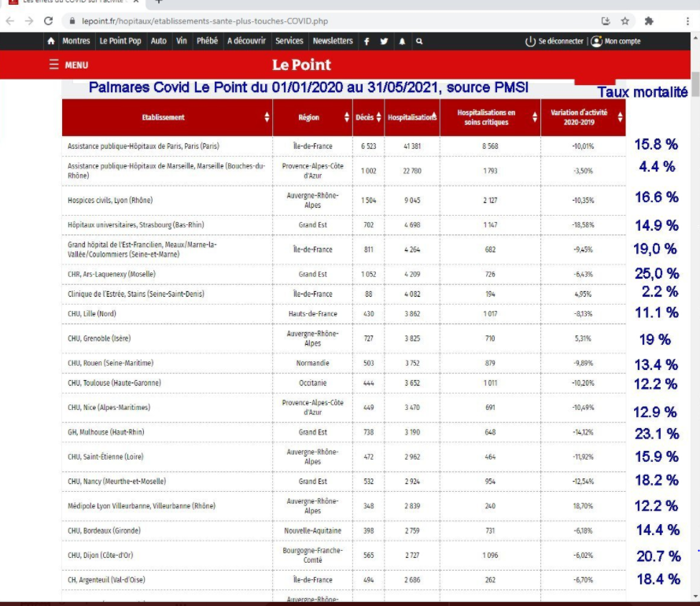700x606 pixels.
Task: Sort table by Etablissement column arrows
Action: coord(267,117)
